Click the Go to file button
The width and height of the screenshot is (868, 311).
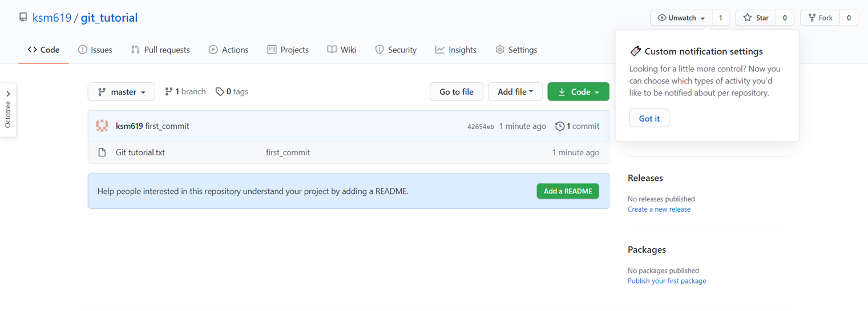[x=456, y=91]
